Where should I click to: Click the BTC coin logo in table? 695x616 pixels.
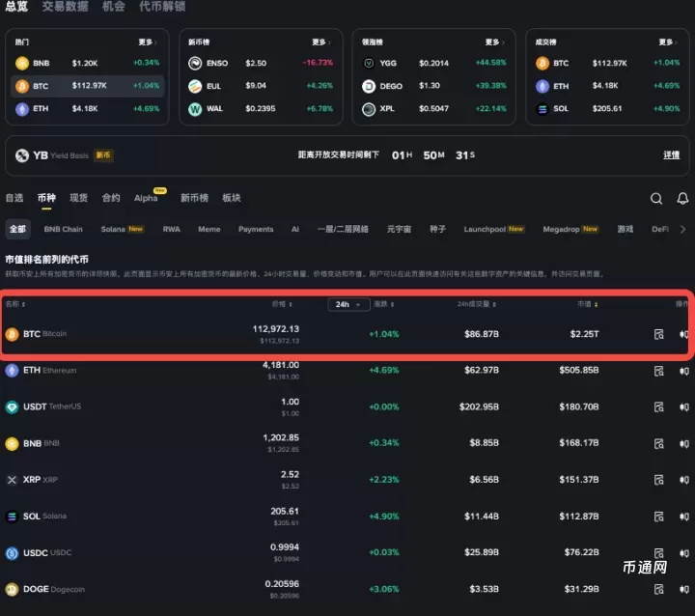click(12, 334)
